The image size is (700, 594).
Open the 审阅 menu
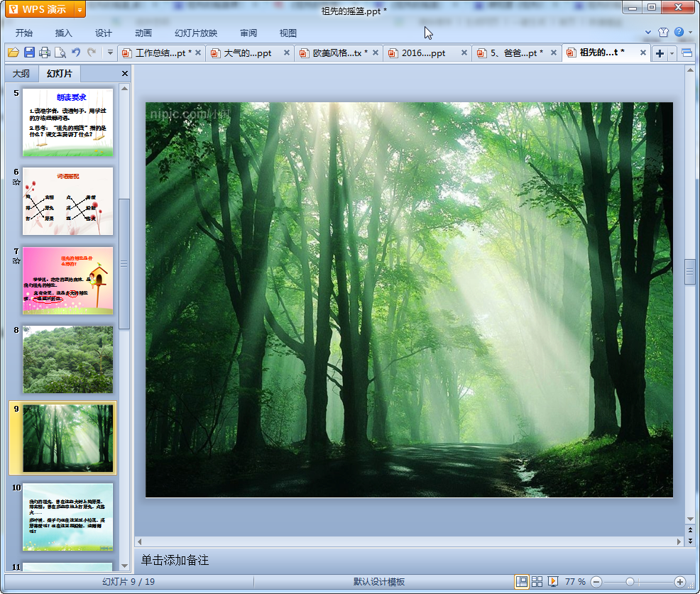click(x=248, y=33)
